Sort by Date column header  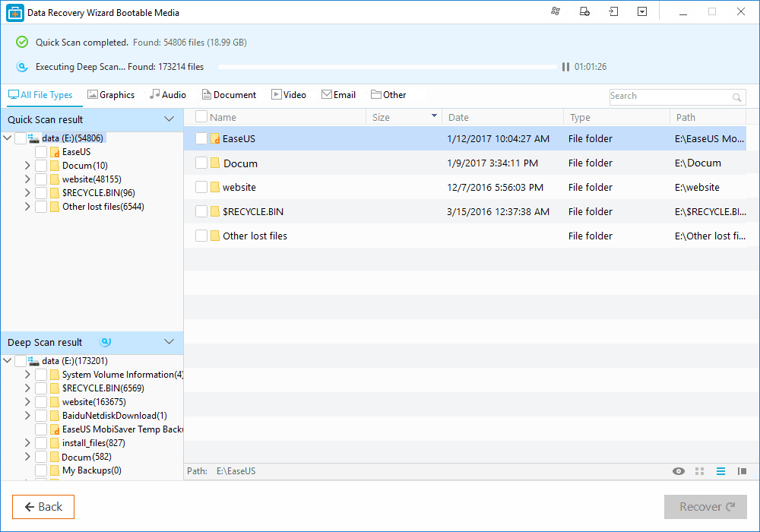click(x=502, y=117)
